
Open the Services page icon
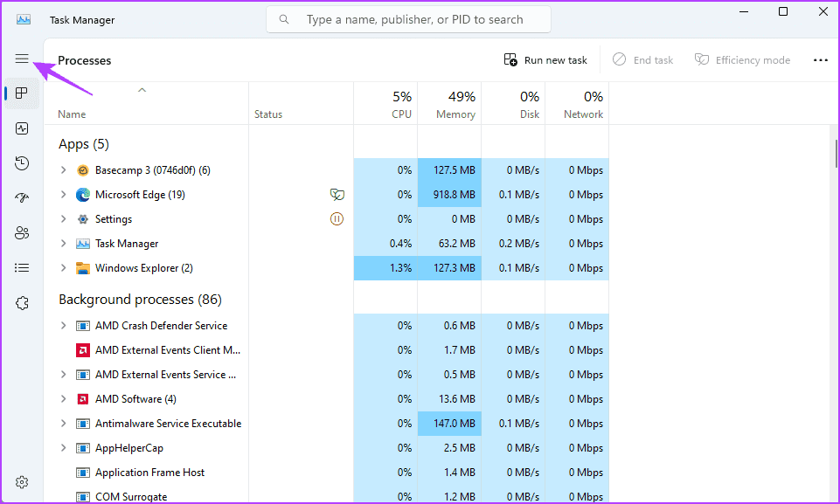[22, 303]
